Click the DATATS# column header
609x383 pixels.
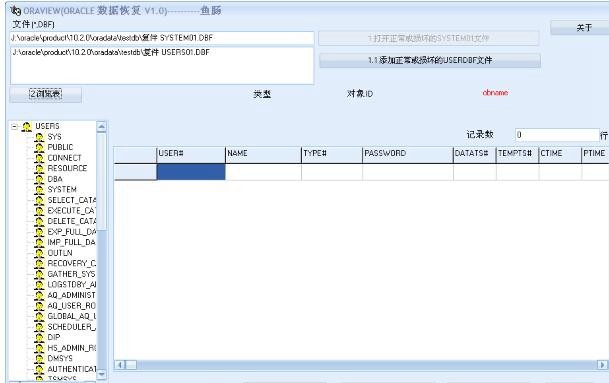tap(475, 154)
